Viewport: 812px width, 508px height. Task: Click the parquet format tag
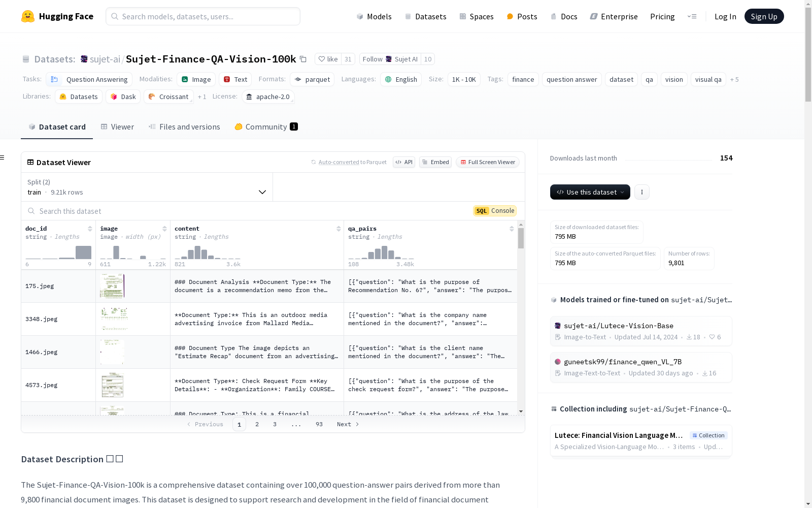[312, 79]
